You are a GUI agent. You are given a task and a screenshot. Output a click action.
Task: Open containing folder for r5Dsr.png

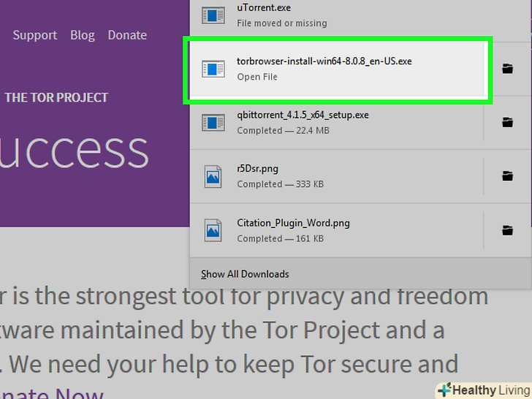click(507, 176)
